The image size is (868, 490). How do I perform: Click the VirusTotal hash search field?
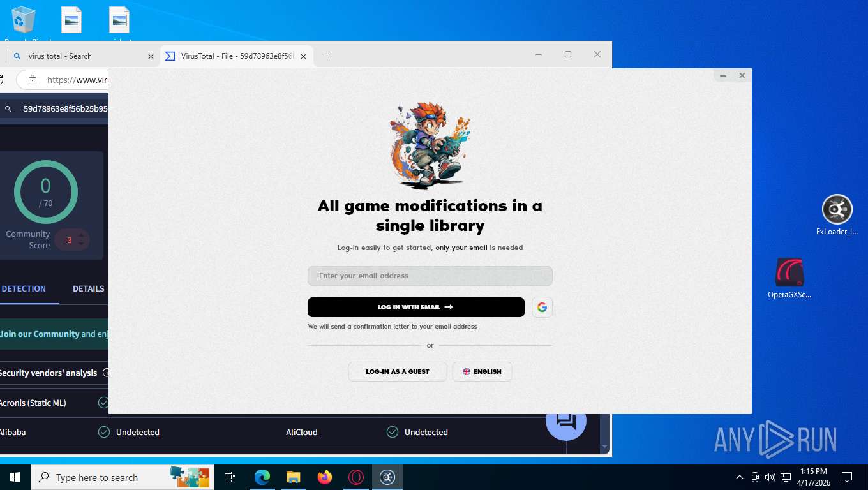pos(65,109)
